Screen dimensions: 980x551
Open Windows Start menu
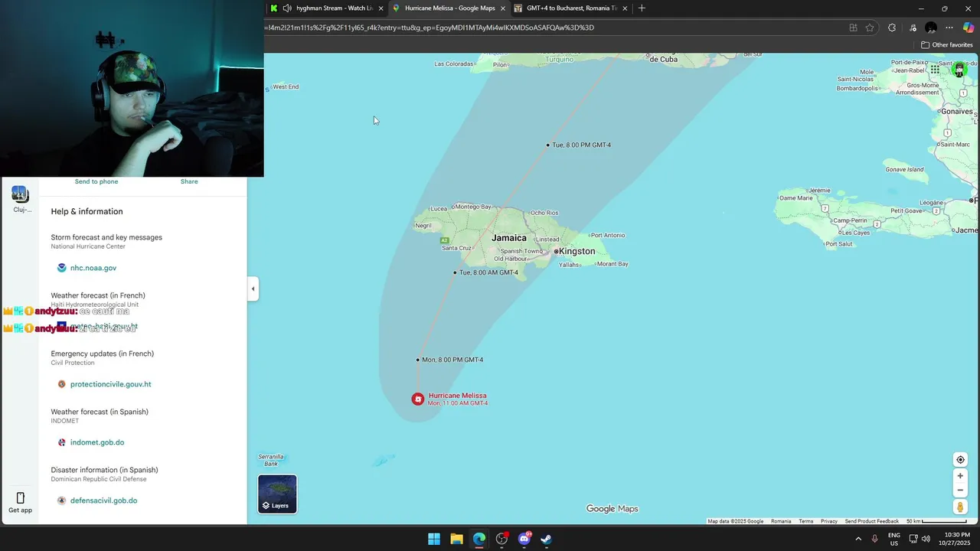(x=434, y=539)
